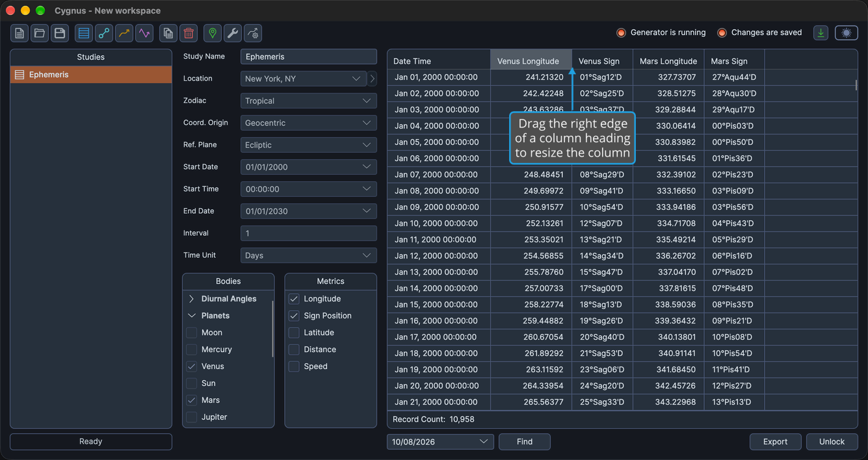
Task: Click the Venus Longitude column header
Action: [531, 61]
